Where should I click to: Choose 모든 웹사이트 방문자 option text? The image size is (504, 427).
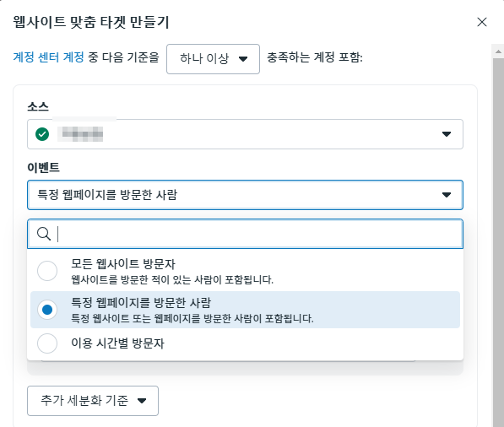(x=123, y=264)
